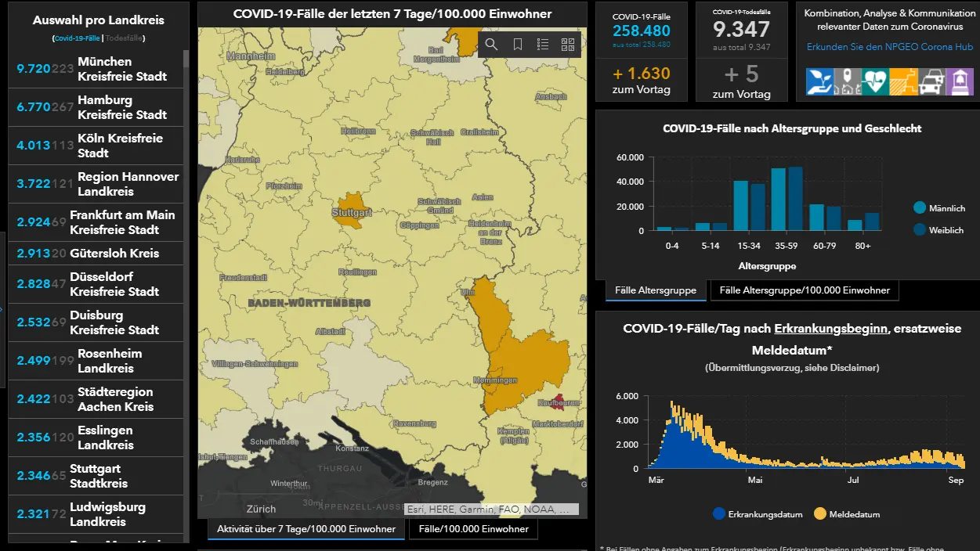Click the orange map regions icon
The width and height of the screenshot is (980, 551).
902,82
